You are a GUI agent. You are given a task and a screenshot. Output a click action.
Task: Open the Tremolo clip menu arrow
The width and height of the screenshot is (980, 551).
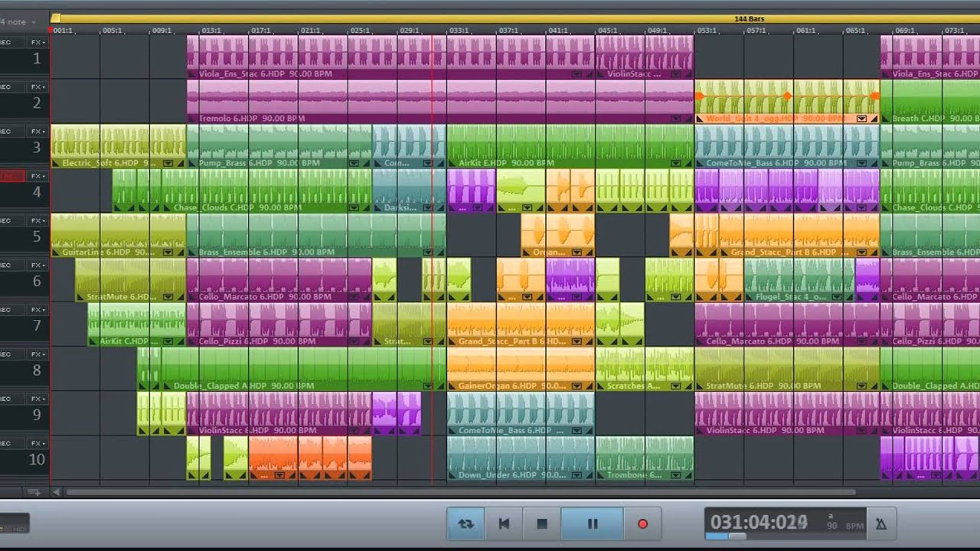pyautogui.click(x=676, y=119)
